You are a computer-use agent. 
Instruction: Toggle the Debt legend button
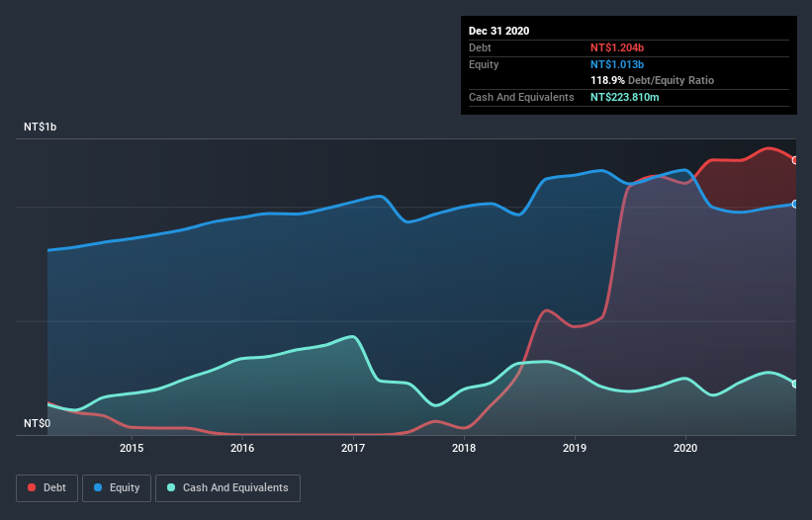(46, 488)
